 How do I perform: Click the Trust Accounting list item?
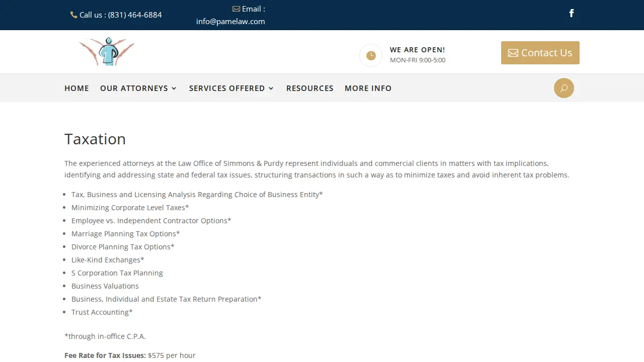(x=102, y=312)
